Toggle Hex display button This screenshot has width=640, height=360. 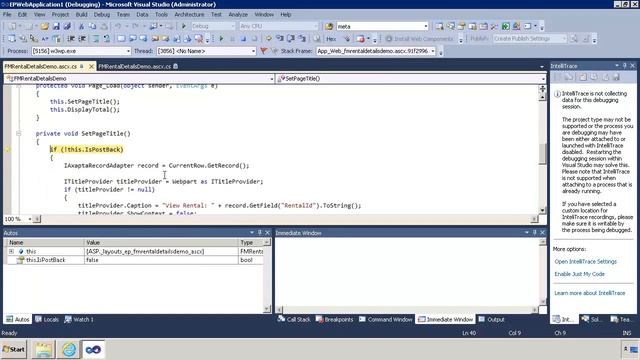point(331,39)
